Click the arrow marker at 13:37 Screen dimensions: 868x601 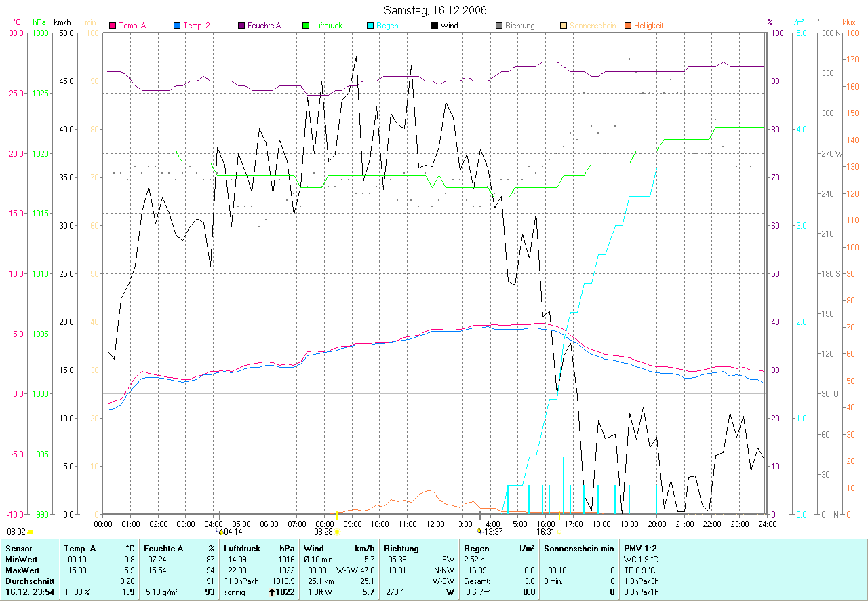pyautogui.click(x=479, y=532)
